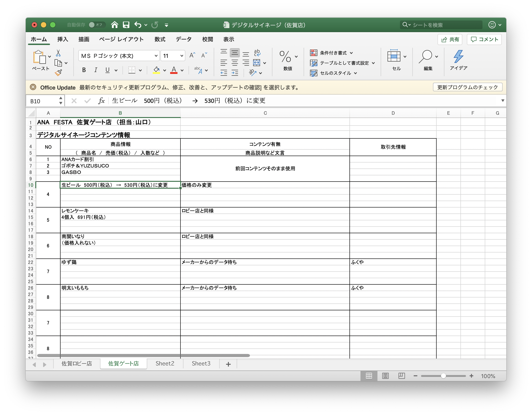Save the workbook with the floppy icon
This screenshot has height=415, width=532.
[x=126, y=25]
